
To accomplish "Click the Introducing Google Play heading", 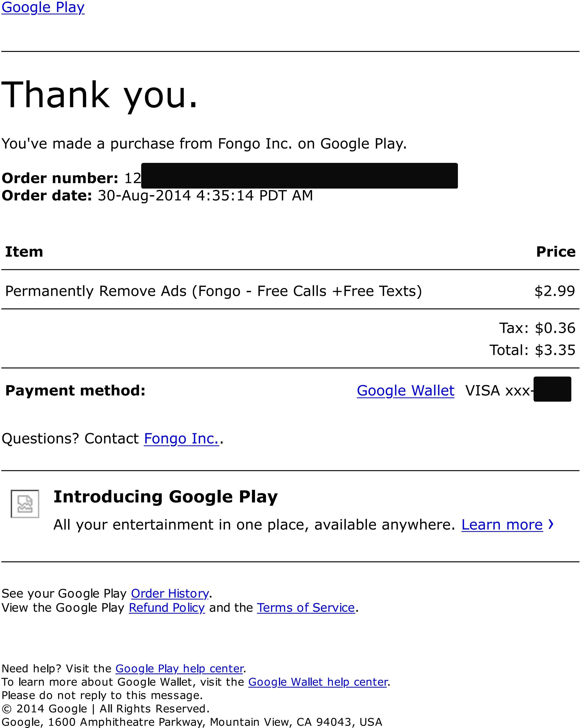I will point(165,497).
